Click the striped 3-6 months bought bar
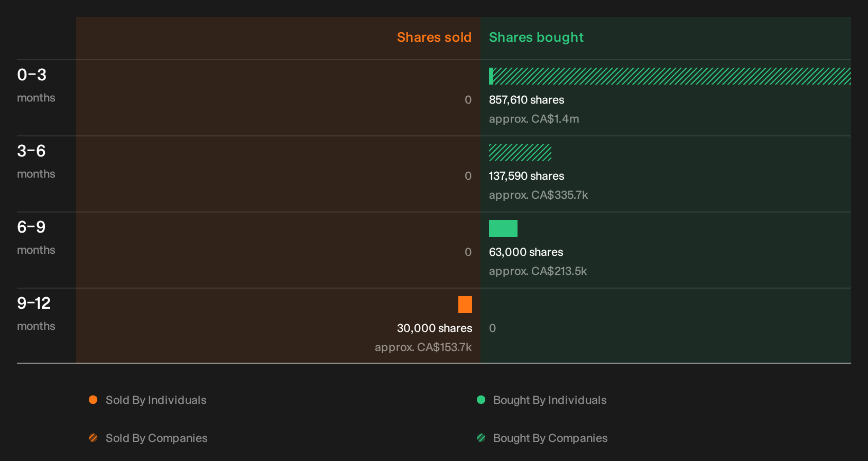 tap(520, 152)
